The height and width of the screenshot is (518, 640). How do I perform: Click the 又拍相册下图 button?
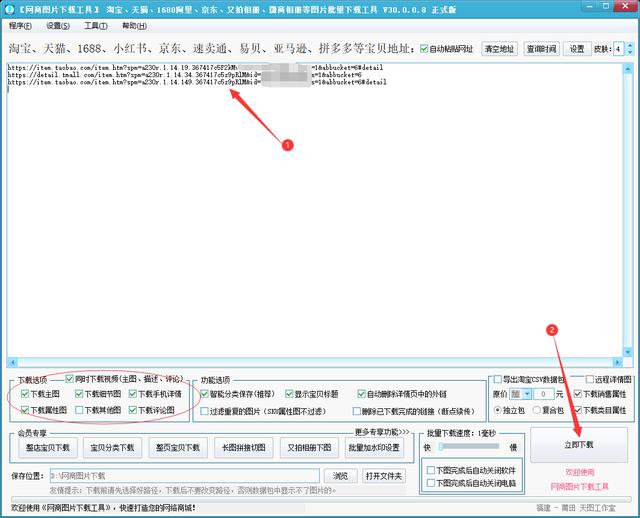[x=309, y=448]
